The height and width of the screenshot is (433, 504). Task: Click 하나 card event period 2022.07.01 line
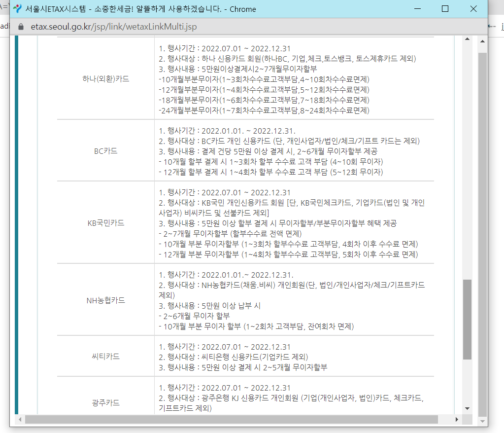225,48
